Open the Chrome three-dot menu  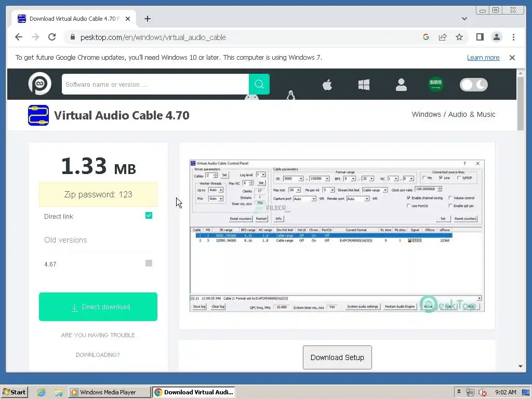[x=513, y=37]
